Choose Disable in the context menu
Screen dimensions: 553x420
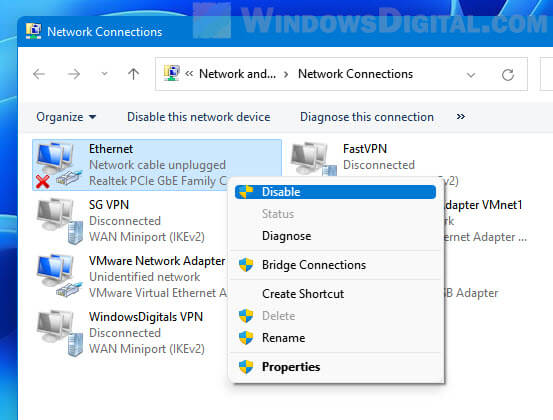pyautogui.click(x=335, y=192)
